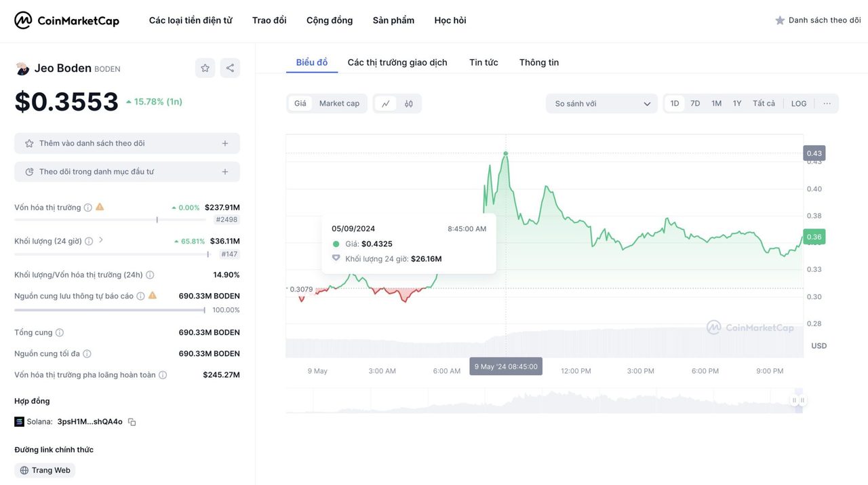This screenshot has height=485, width=868.
Task: Click the #147 volume rank badge
Action: 230,254
